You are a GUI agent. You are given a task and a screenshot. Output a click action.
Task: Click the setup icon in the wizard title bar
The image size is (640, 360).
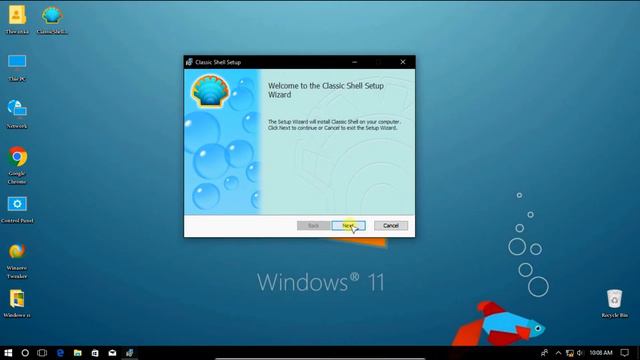tap(189, 62)
